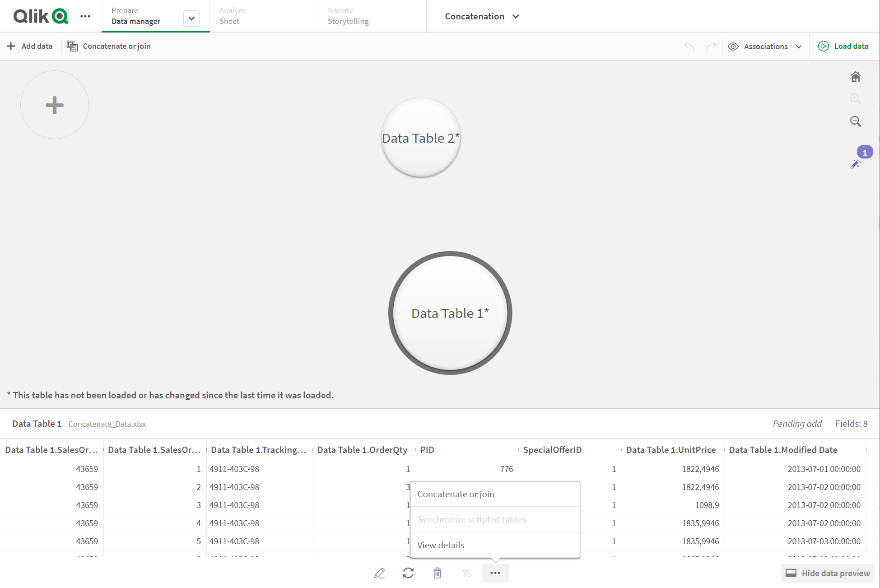Click the Concatenate or join toolbar button

(x=109, y=45)
